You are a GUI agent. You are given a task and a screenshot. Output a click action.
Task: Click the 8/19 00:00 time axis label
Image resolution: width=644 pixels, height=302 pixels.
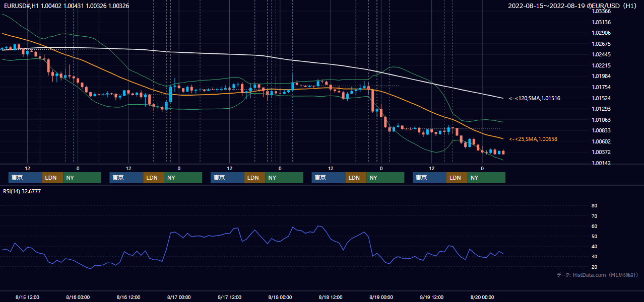pos(381,297)
